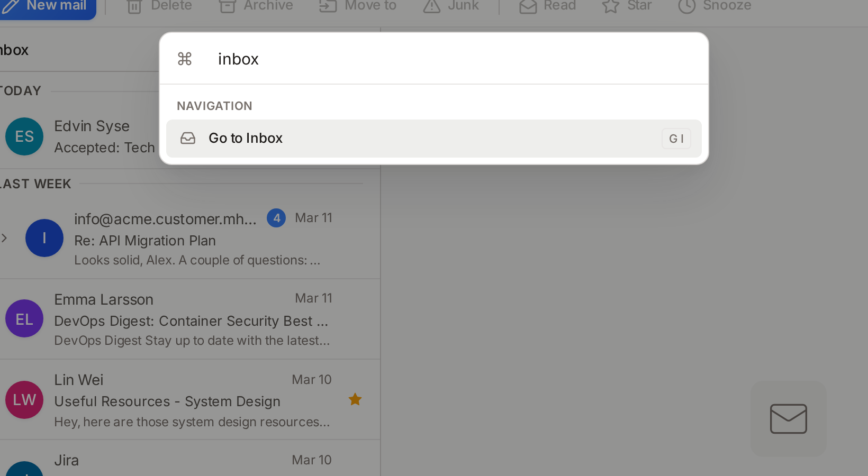This screenshot has width=868, height=476.
Task: Expand the API Migration Plan thread
Action: 5,238
